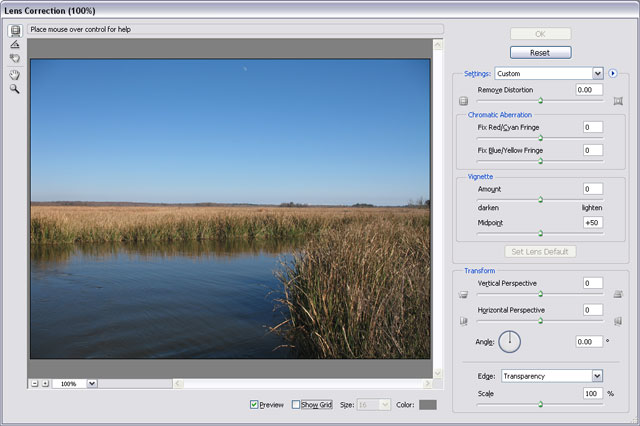Click the Vignette Midpoint slider handle
Image resolution: width=640 pixels, height=426 pixels.
point(540,233)
